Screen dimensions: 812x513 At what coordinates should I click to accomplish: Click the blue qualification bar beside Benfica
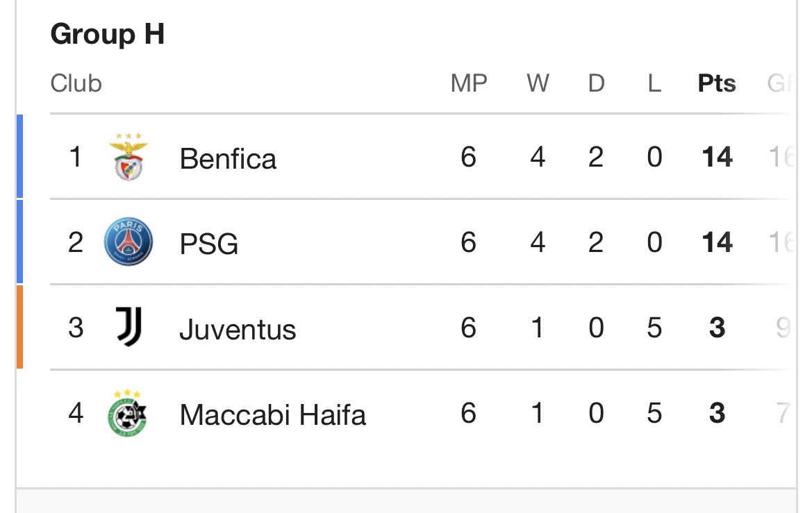(x=19, y=156)
